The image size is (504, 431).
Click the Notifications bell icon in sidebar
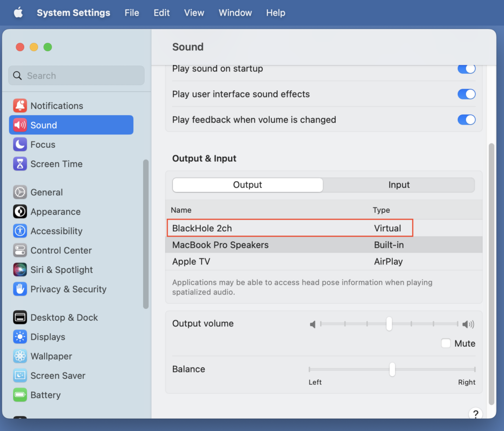click(x=20, y=105)
